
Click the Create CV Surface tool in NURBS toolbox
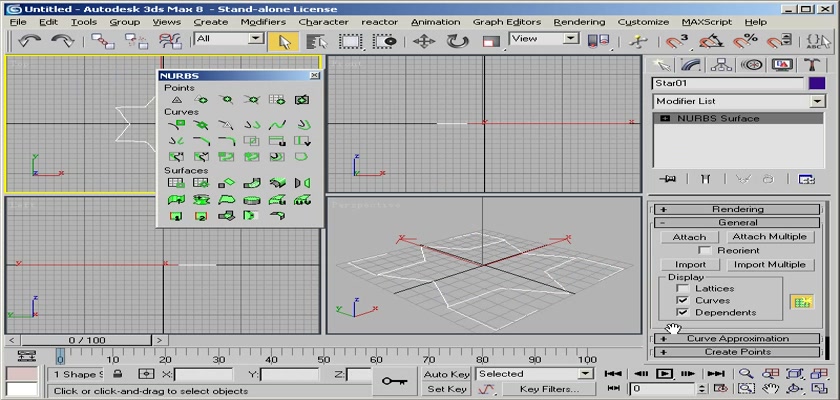click(176, 183)
